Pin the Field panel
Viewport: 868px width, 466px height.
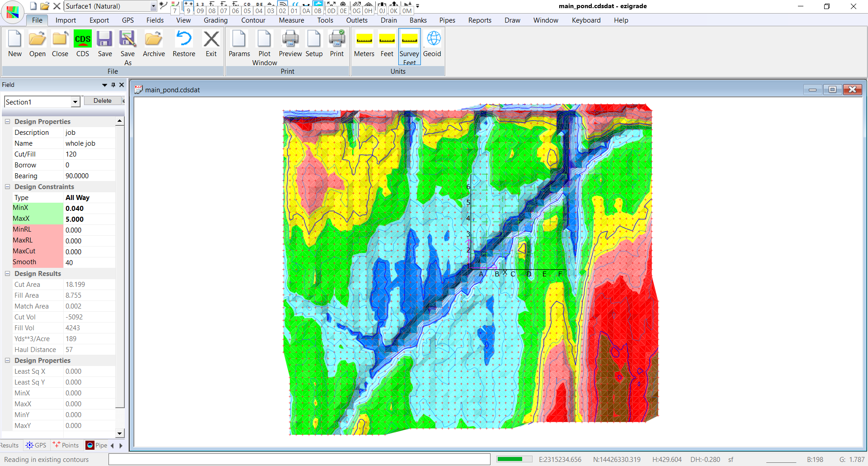[x=113, y=85]
